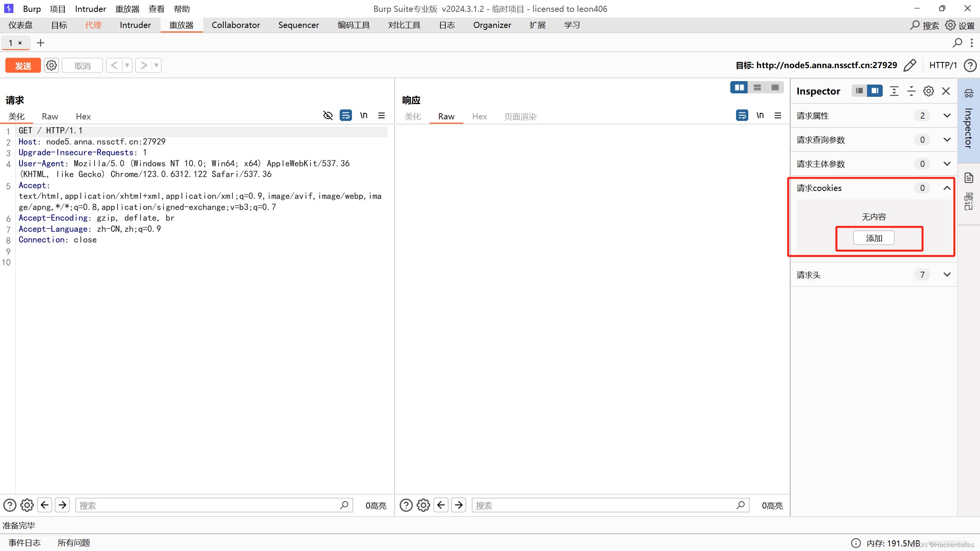980x551 pixels.
Task: Expand the 请求属性 section
Action: pyautogui.click(x=947, y=116)
